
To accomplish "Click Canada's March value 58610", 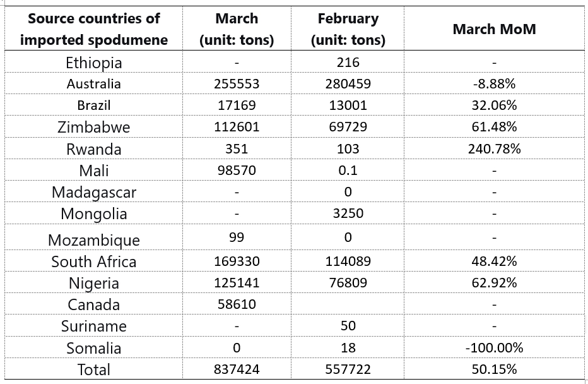I will [237, 304].
